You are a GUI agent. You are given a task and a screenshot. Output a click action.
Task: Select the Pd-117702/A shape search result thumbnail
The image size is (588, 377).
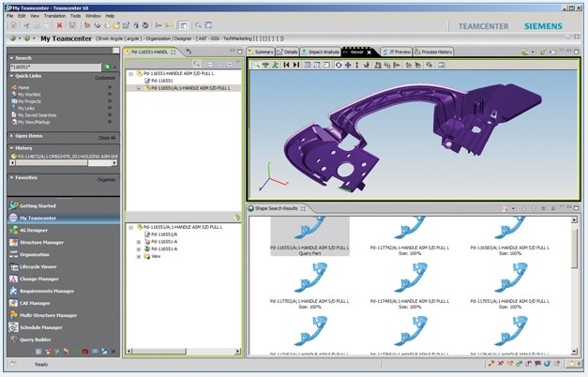pos(309,286)
